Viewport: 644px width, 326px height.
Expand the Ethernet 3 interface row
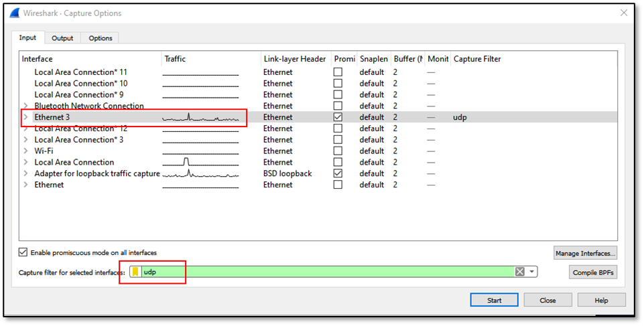[25, 117]
